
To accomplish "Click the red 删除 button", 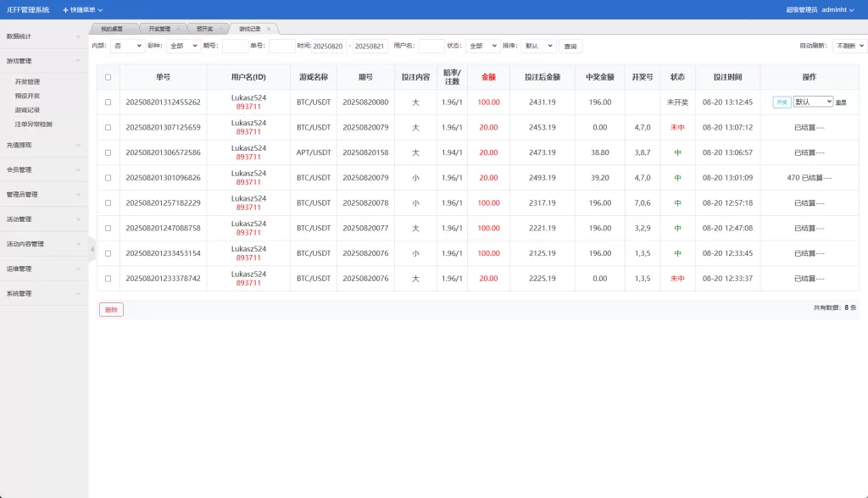I will (x=111, y=309).
